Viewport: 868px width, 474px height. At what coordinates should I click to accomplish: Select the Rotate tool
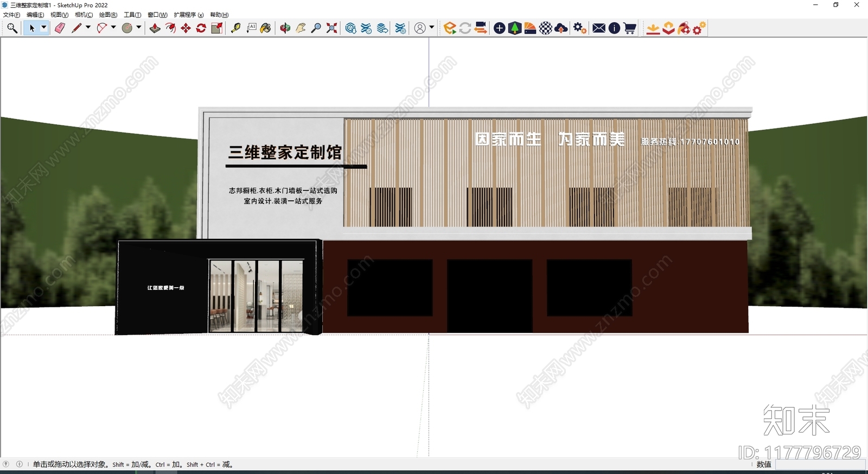point(201,28)
